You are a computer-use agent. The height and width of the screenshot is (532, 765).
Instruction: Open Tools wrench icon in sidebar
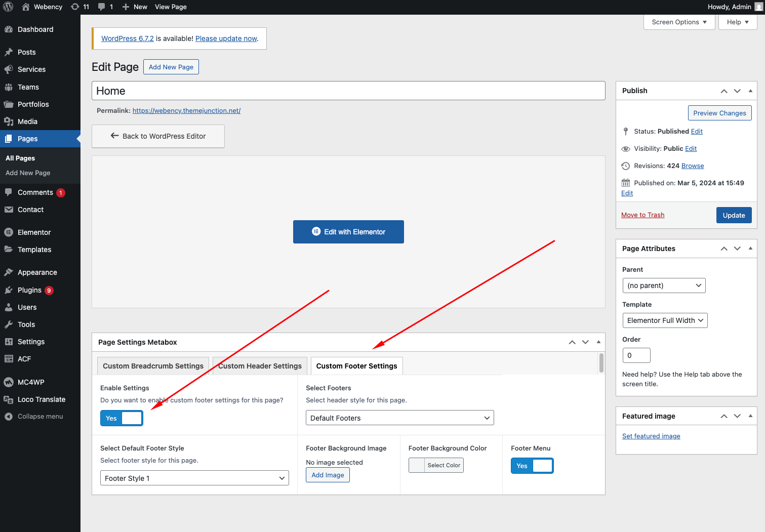tap(9, 324)
